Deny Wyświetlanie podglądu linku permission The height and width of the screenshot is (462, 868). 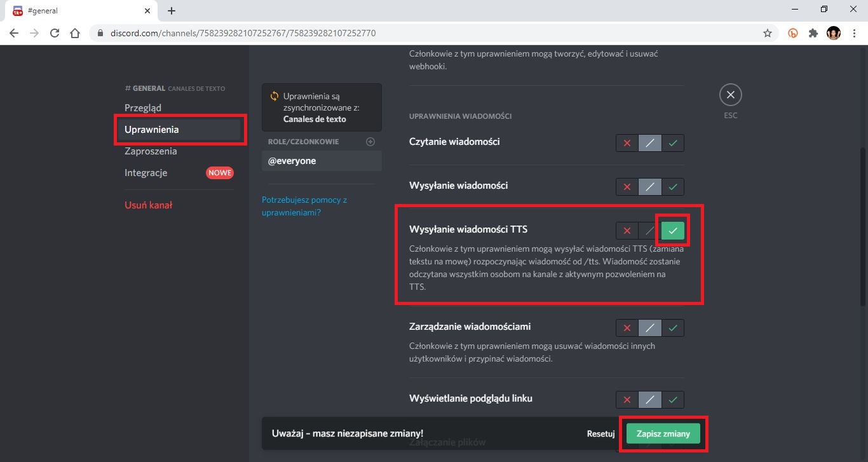[x=627, y=400]
